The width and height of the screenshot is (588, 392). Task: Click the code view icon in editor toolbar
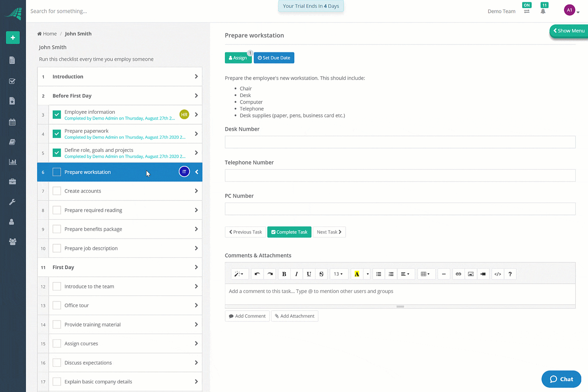[x=498, y=274]
